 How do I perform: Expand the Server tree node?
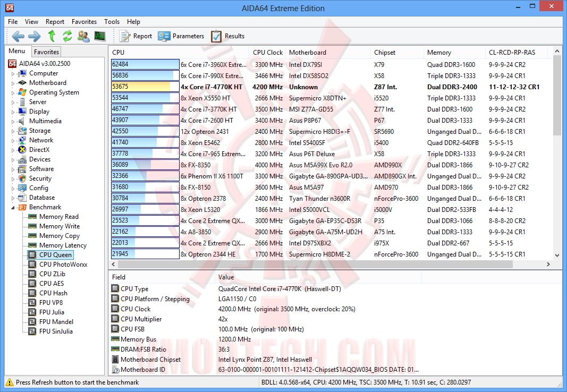pyautogui.click(x=13, y=102)
